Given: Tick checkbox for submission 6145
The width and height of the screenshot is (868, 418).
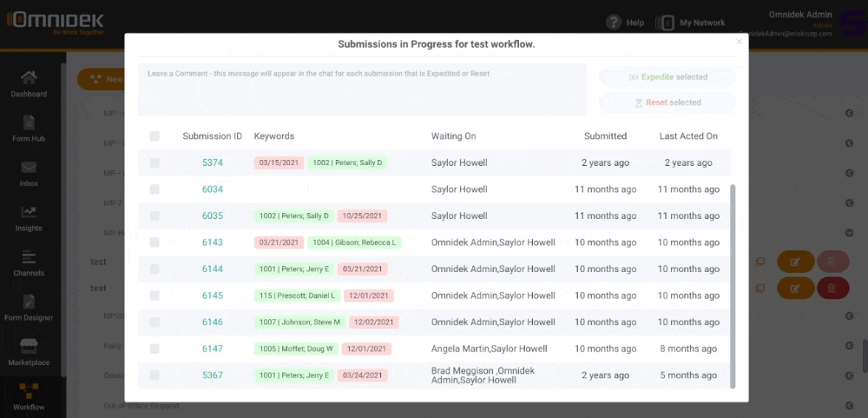Looking at the screenshot, I should click(155, 295).
